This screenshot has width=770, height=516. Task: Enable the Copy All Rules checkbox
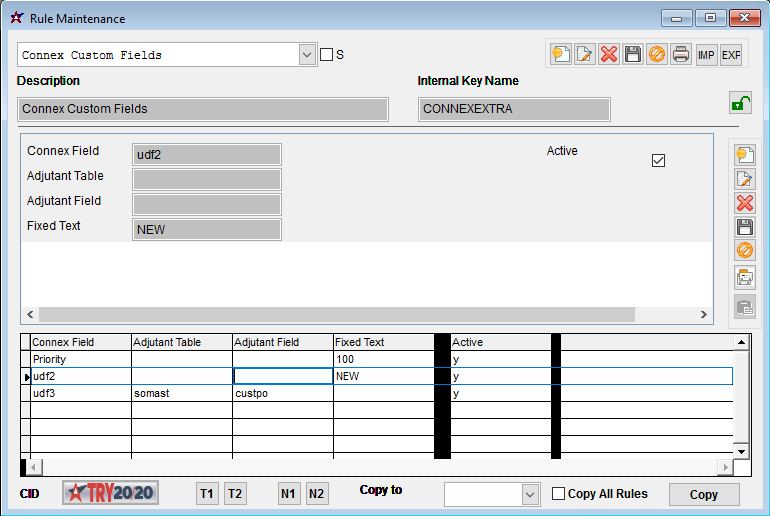click(559, 494)
